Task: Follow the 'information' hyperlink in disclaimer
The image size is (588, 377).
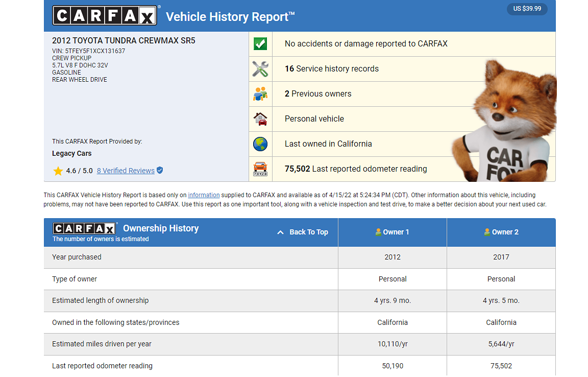Action: tap(204, 195)
